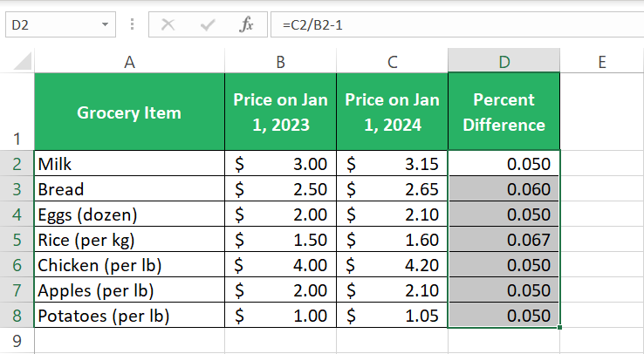Select column B header
Viewport: 644px width, 354px height.
pos(280,61)
